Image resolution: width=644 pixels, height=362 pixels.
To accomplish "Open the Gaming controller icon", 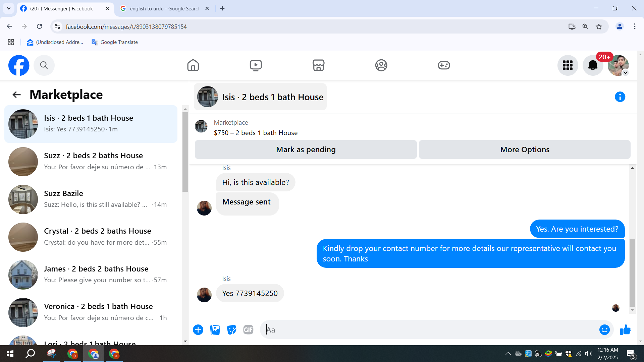I will point(444,65).
